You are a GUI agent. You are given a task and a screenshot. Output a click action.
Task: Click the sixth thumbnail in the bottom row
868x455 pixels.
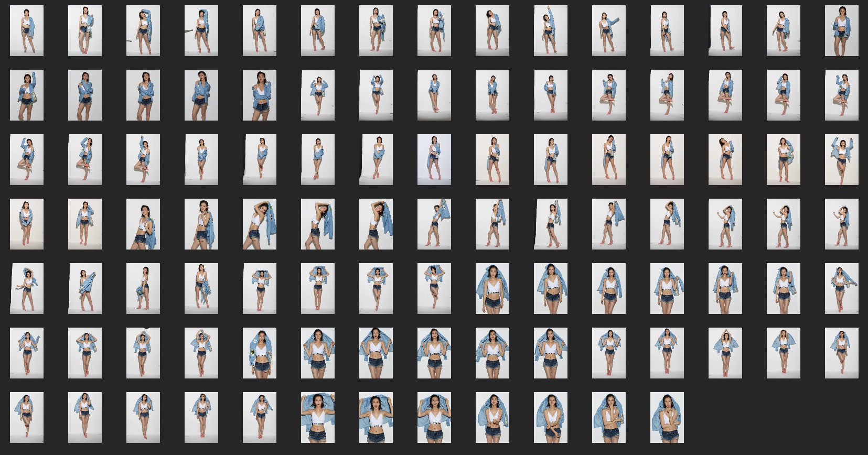(x=318, y=418)
